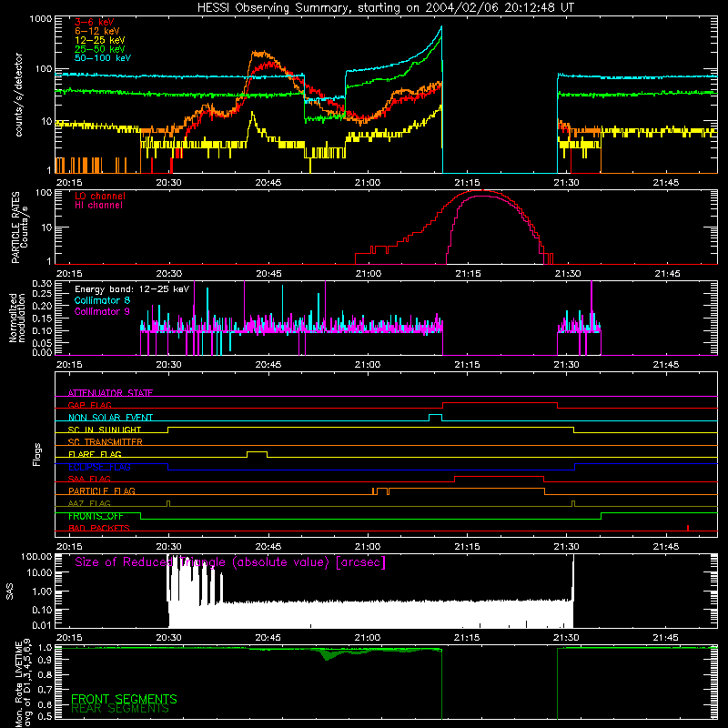728x728 pixels.
Task: Click the non solar event raised pulse
Action: 435,418
